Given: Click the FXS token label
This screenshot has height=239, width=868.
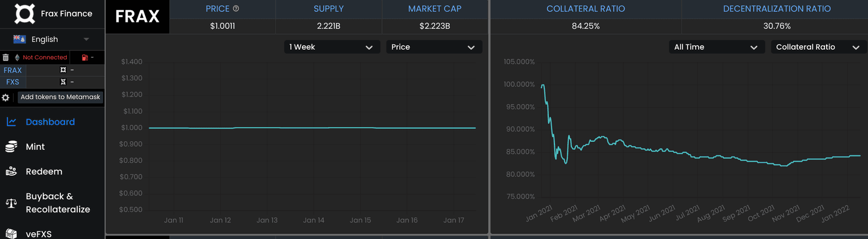Looking at the screenshot, I should (12, 82).
